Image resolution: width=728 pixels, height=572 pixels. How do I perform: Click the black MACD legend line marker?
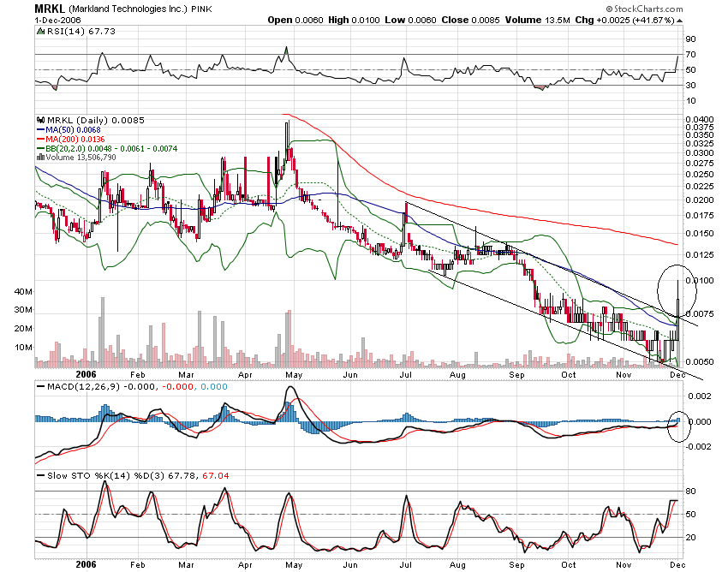pos(40,387)
